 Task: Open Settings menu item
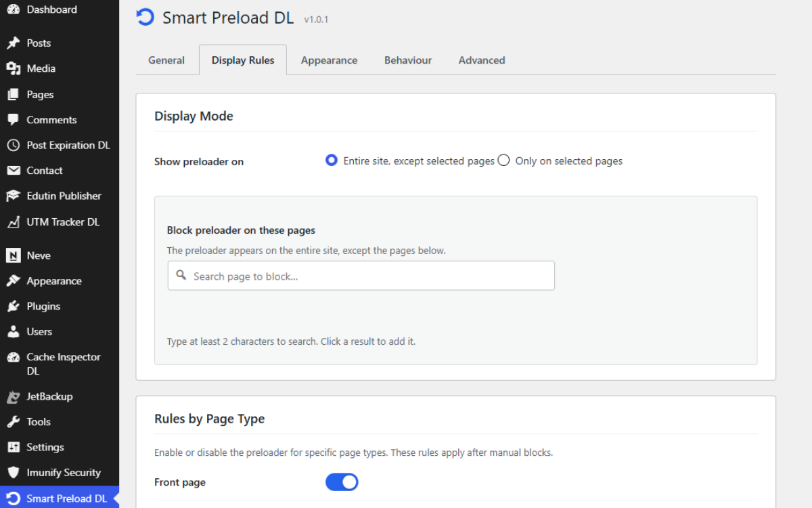[60, 447]
